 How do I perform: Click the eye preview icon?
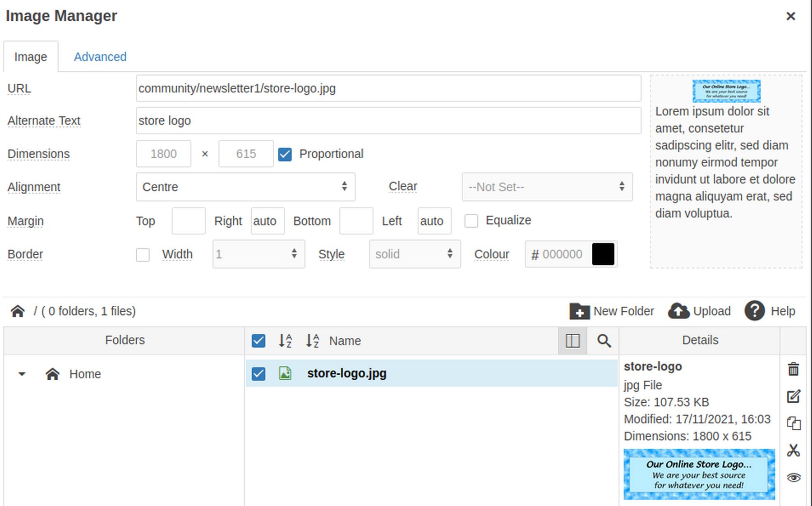coord(793,478)
